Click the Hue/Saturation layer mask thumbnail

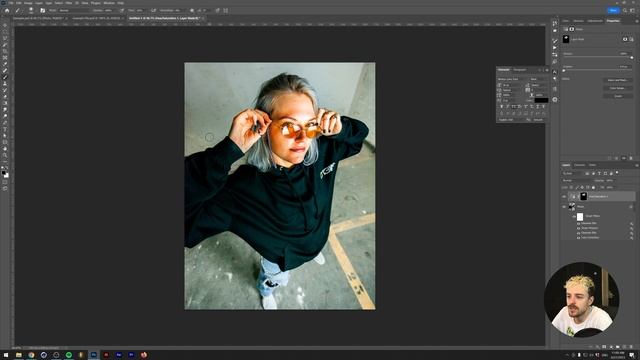click(x=583, y=196)
